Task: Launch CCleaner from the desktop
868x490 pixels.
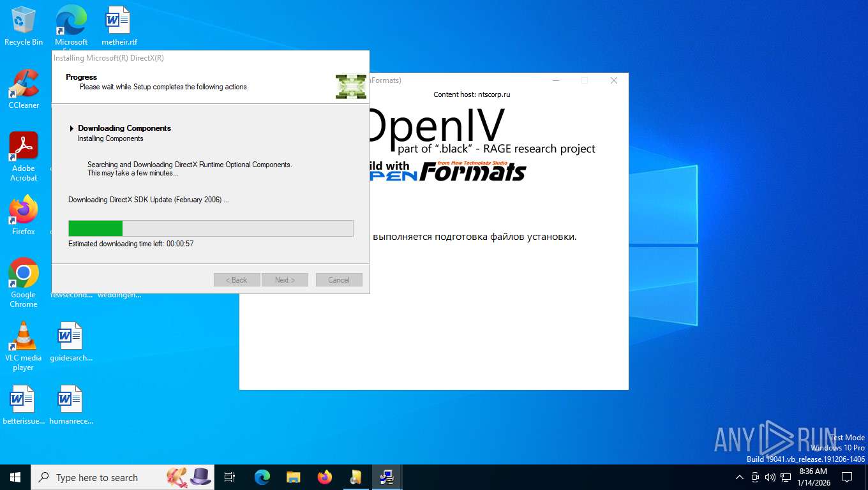Action: click(24, 89)
